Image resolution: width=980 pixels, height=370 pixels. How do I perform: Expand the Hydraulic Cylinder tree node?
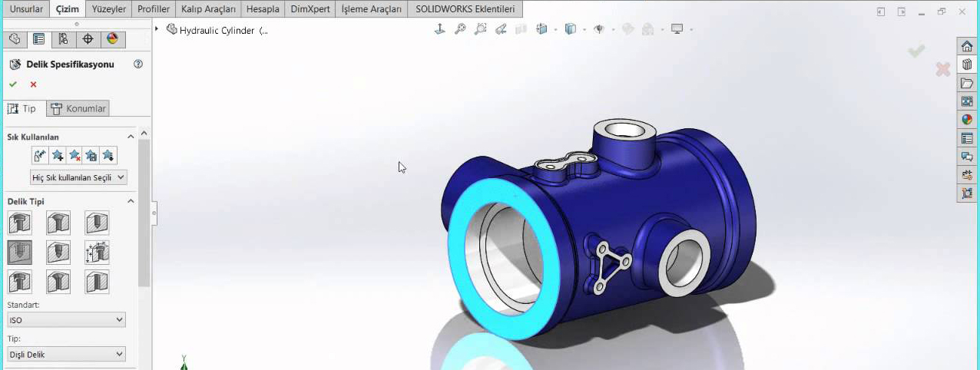click(157, 29)
